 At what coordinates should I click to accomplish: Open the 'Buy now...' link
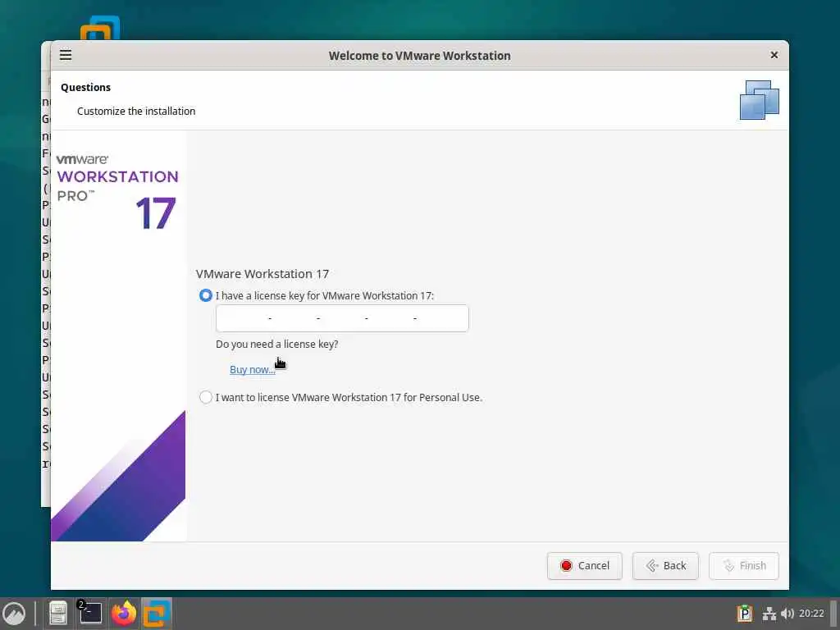(x=253, y=369)
